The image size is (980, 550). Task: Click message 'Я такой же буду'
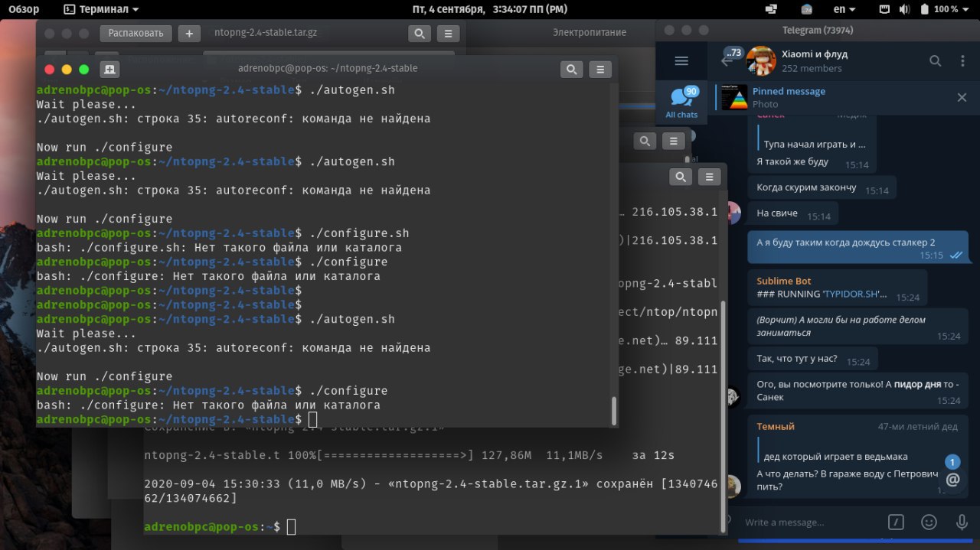tap(792, 162)
